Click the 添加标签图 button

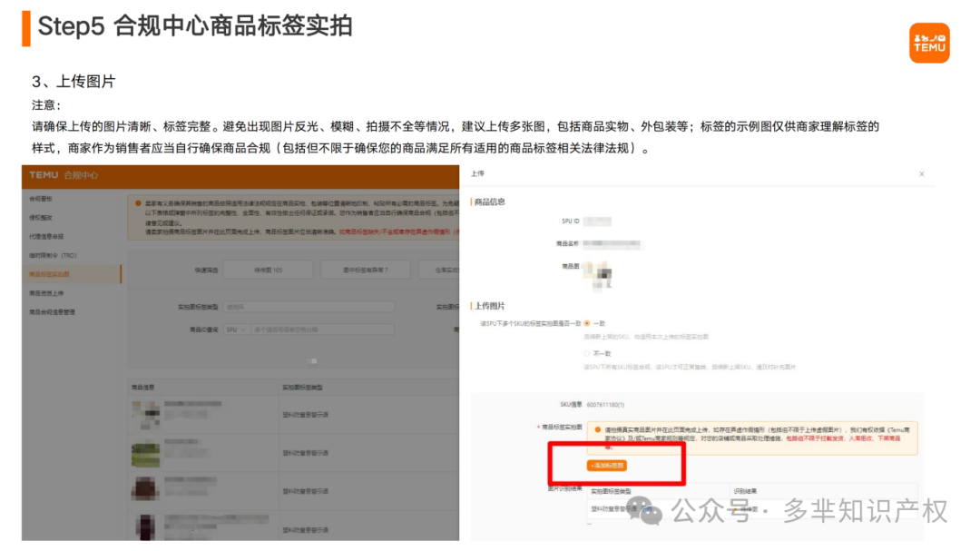pyautogui.click(x=607, y=466)
